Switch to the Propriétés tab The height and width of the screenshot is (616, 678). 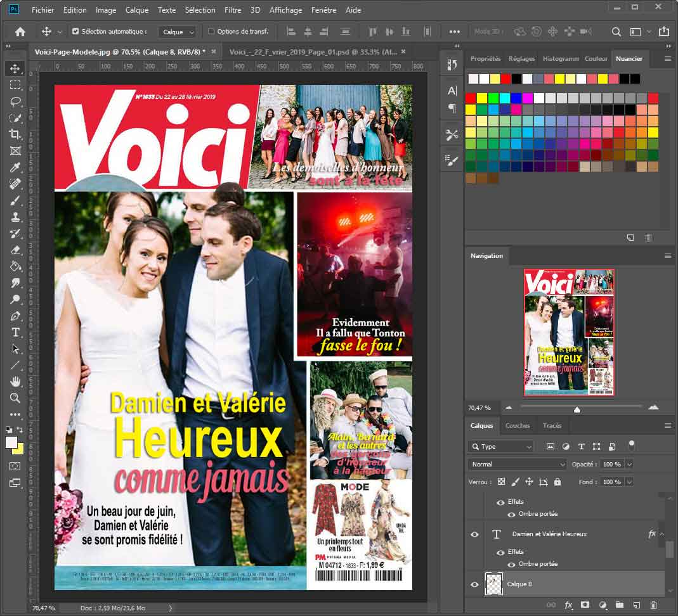point(485,58)
